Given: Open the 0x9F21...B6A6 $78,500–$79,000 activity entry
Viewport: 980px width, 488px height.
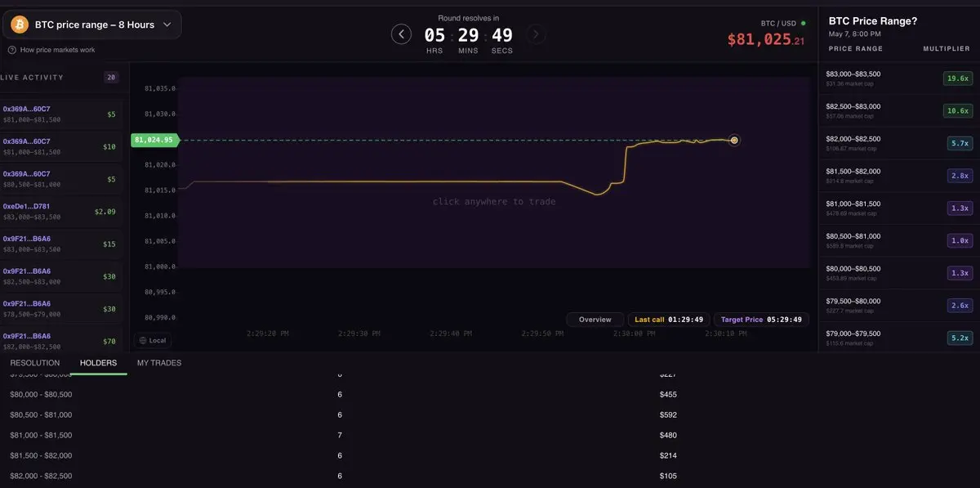Looking at the screenshot, I should [x=61, y=309].
